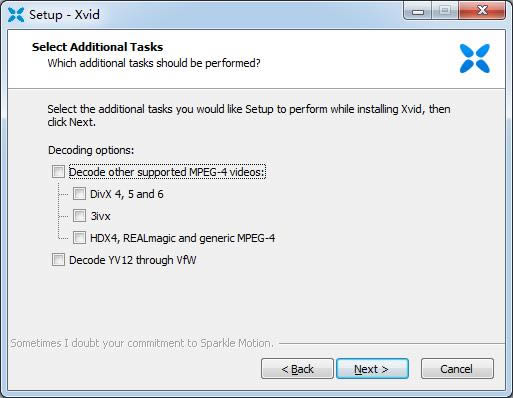Image resolution: width=513 pixels, height=398 pixels.
Task: Click the Xvid icon in the title bar
Action: 16,15
